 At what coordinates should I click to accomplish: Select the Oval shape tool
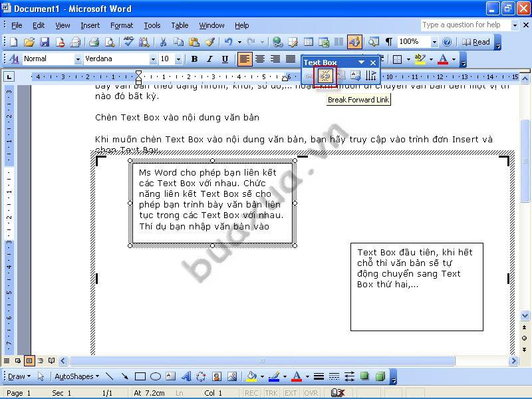click(156, 376)
